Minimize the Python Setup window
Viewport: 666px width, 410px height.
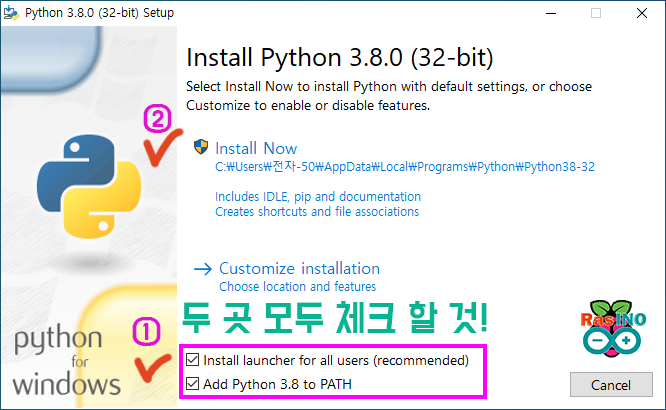click(x=551, y=13)
